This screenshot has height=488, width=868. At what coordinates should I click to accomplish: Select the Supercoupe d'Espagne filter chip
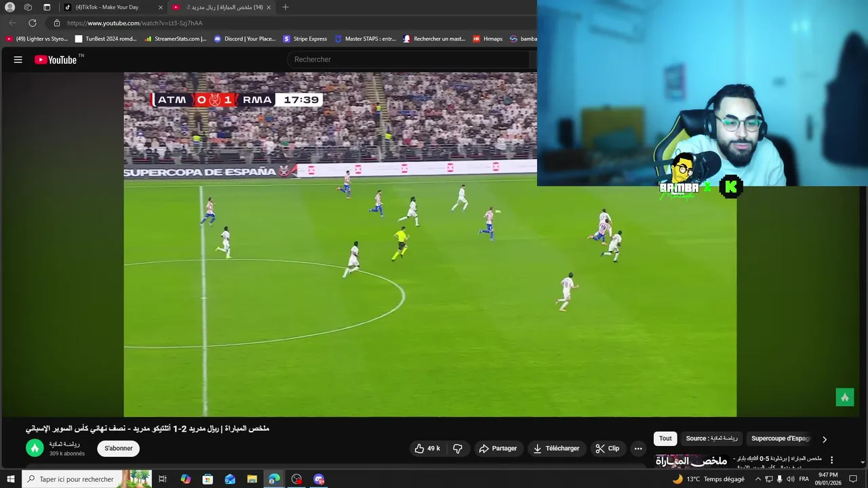click(x=781, y=439)
